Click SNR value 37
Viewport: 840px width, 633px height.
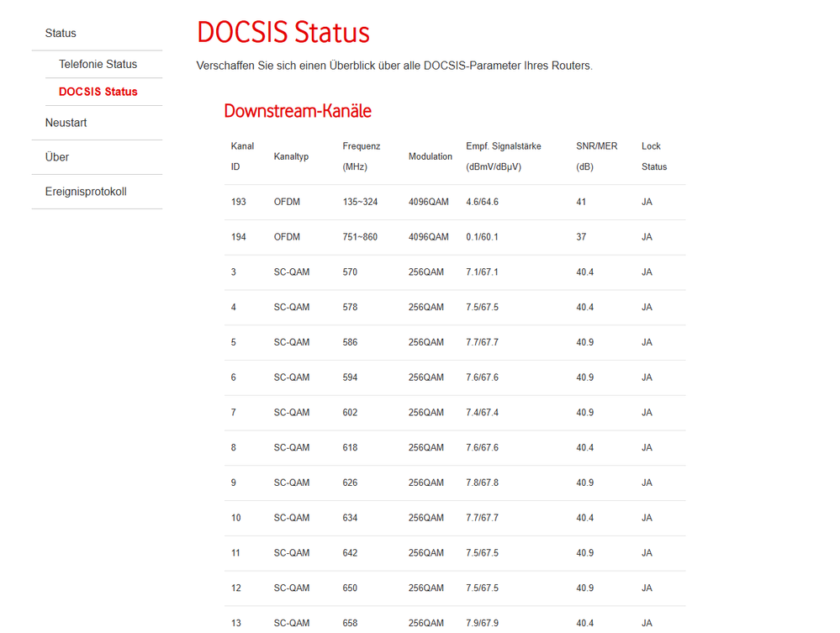pos(581,237)
